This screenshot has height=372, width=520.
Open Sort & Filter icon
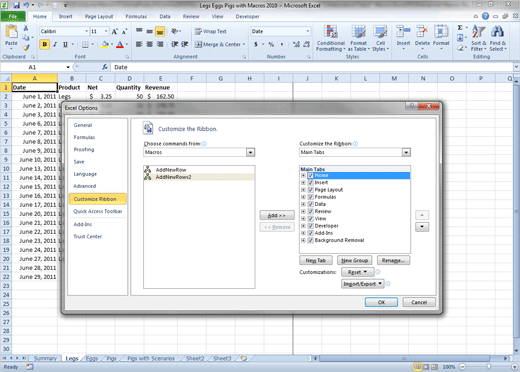479,32
